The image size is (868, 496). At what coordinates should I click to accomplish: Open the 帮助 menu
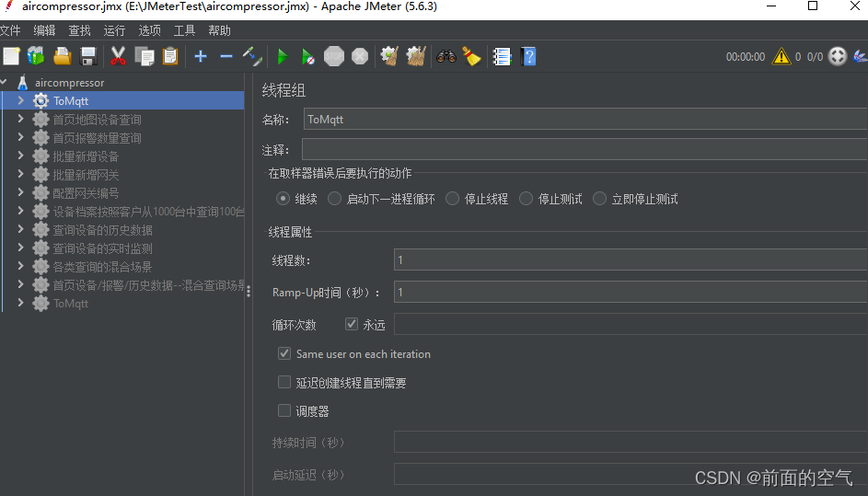[x=219, y=30]
